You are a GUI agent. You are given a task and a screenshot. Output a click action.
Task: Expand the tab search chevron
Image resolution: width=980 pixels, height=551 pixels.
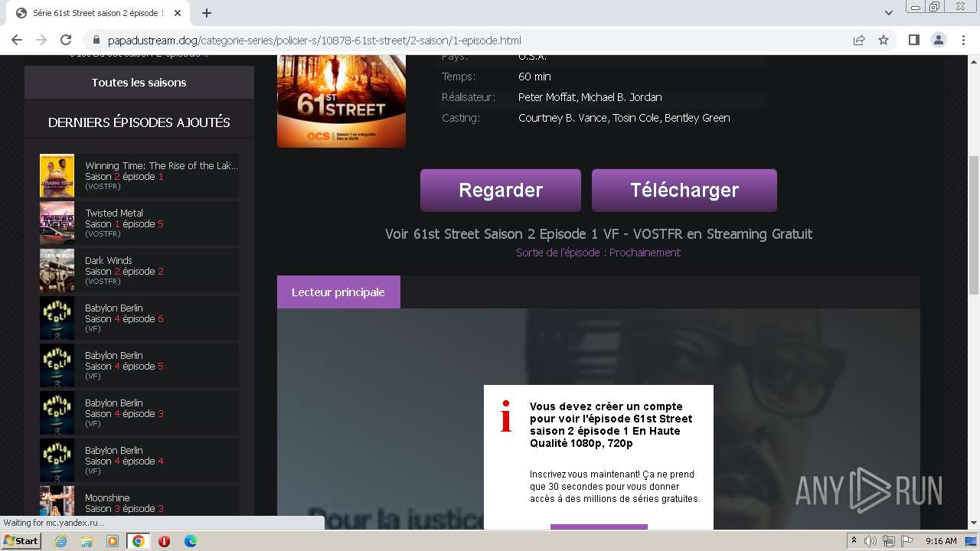(888, 13)
